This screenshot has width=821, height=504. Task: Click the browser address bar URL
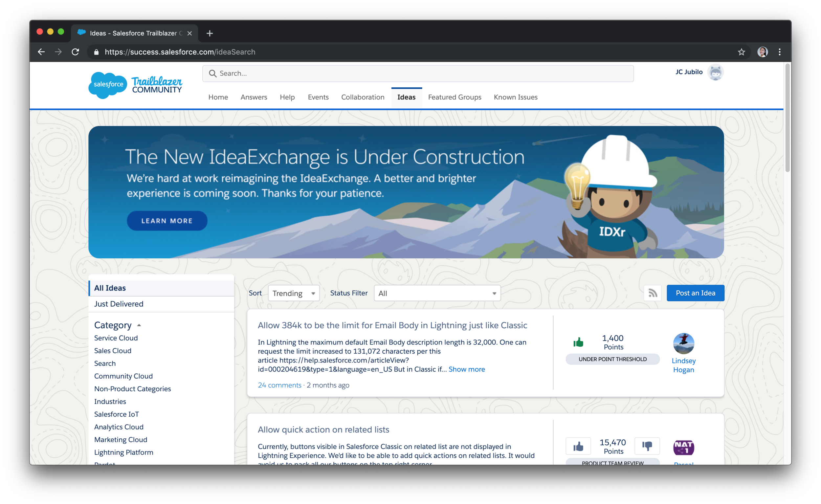(180, 52)
